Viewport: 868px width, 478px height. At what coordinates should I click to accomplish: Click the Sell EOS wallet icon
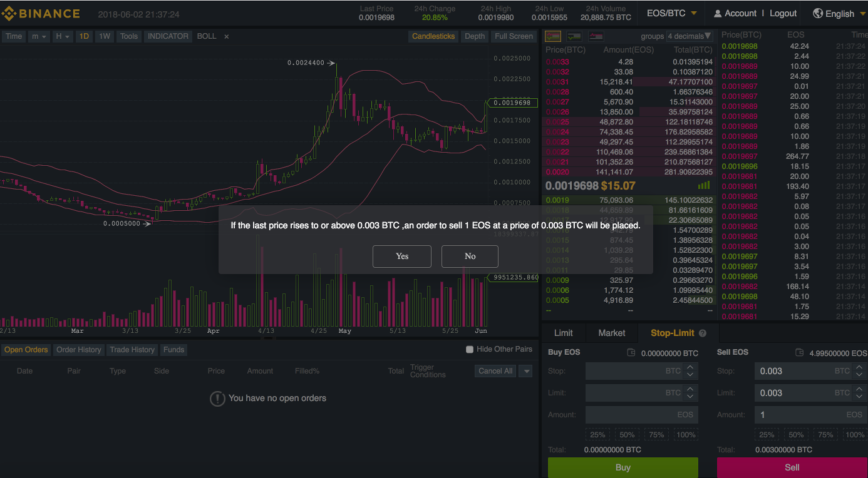[x=799, y=353]
